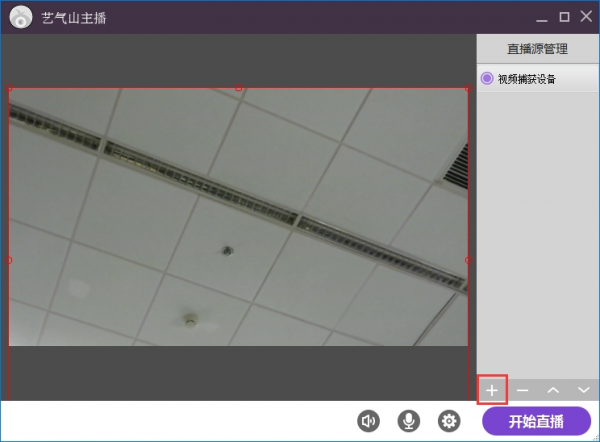This screenshot has height=442, width=600.
Task: Start streaming with 开始直播 button
Action: [536, 421]
